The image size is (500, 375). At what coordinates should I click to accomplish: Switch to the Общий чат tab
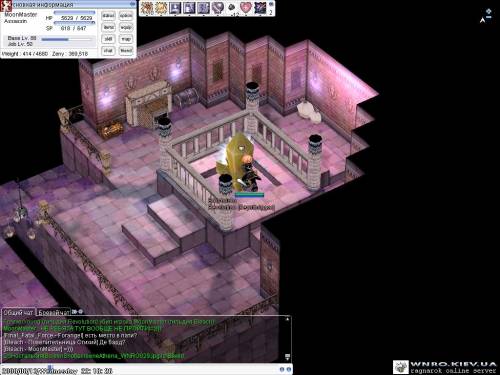pos(18,313)
